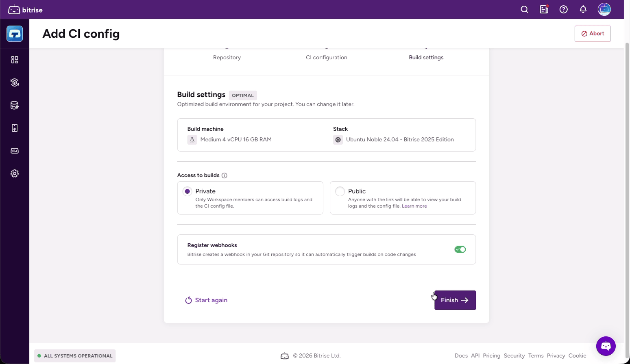This screenshot has height=364, width=630.
Task: Open the settings gear sidebar icon
Action: point(15,173)
